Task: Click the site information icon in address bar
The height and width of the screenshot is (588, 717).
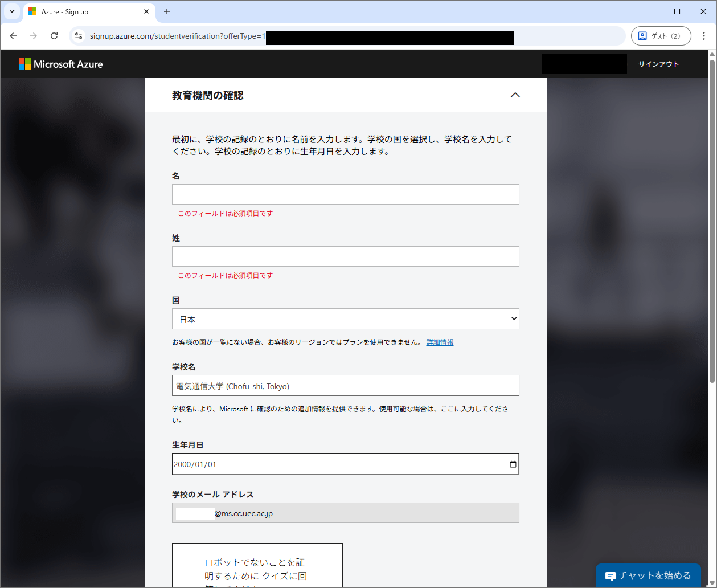Action: coord(79,36)
